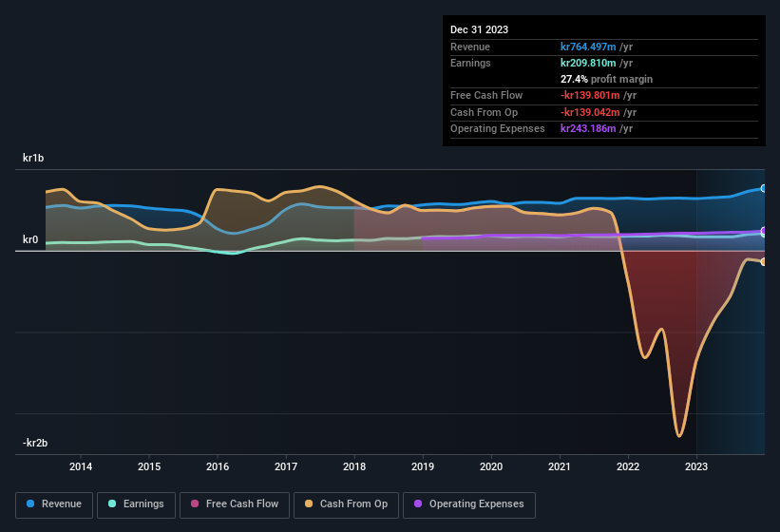
Task: Jump to 2022 on the x-axis
Action: [x=628, y=466]
